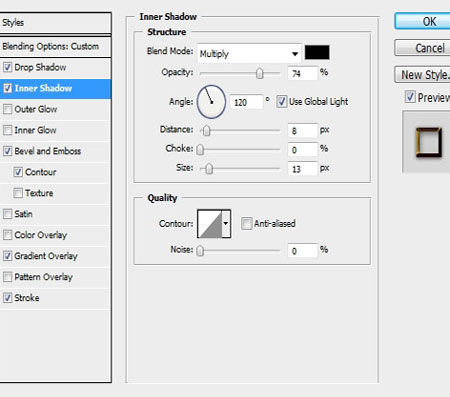Click the Choke value field showing 0

pyautogui.click(x=303, y=150)
